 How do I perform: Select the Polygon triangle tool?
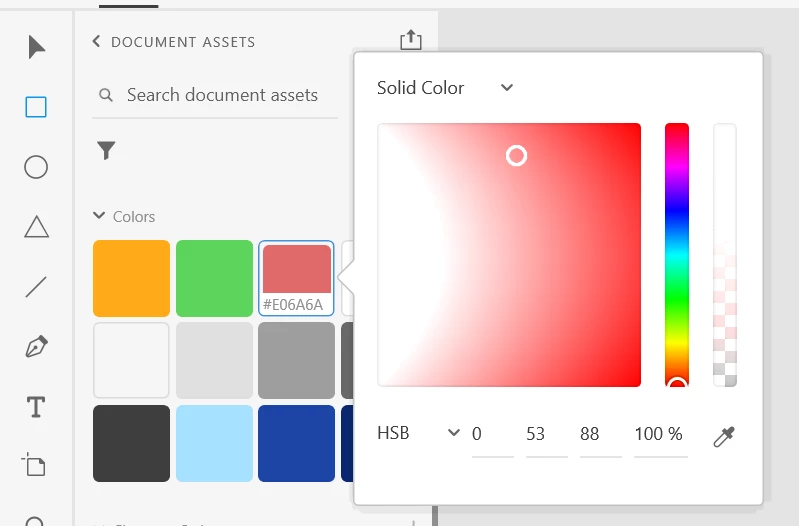(37, 227)
